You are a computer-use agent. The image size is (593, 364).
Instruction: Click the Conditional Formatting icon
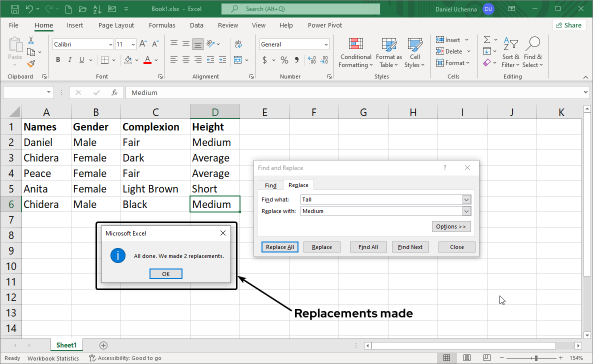click(x=355, y=45)
